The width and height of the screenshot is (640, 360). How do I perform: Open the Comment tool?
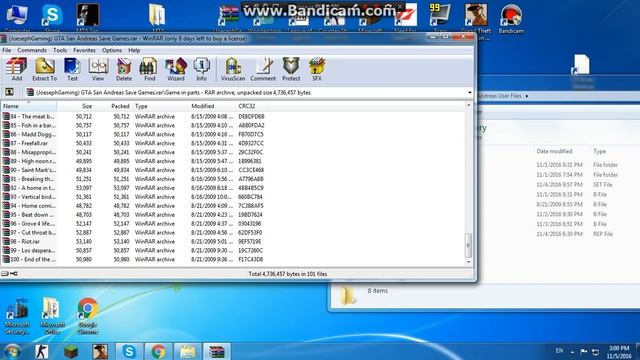263,69
